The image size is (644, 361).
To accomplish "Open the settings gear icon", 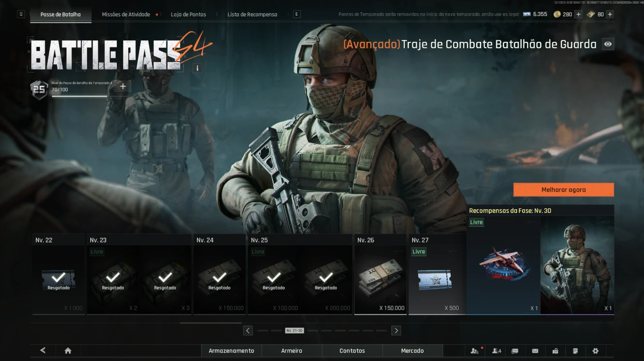I will [595, 351].
